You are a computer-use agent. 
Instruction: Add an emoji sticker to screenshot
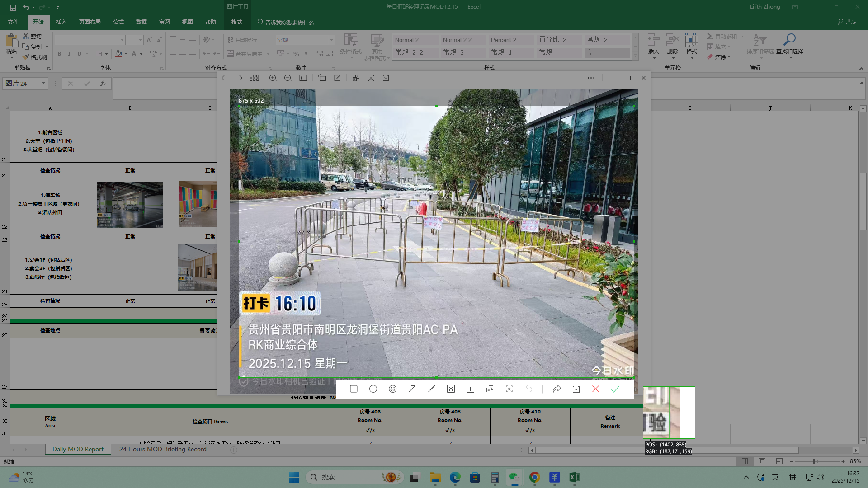pyautogui.click(x=392, y=389)
